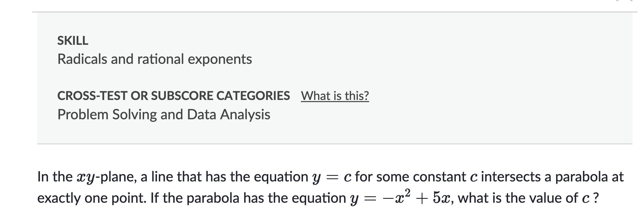644x224 pixels.
Task: Select the "Radicals and rational exponents" skill text
Action: pyautogui.click(x=154, y=59)
